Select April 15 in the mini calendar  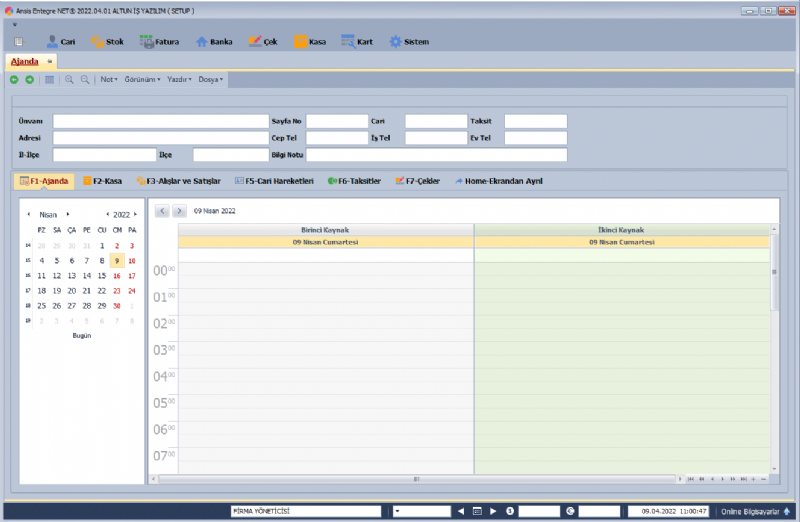(x=102, y=276)
